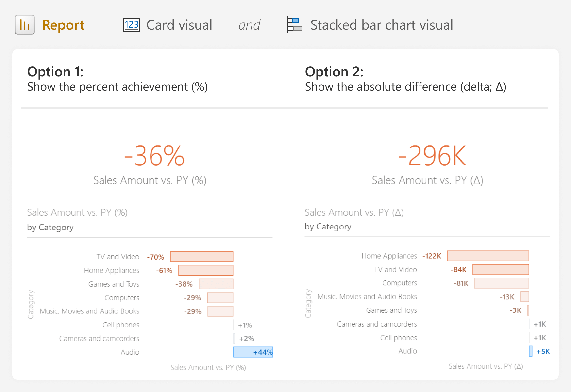Click the Music, Movies -13K bar

(525, 297)
